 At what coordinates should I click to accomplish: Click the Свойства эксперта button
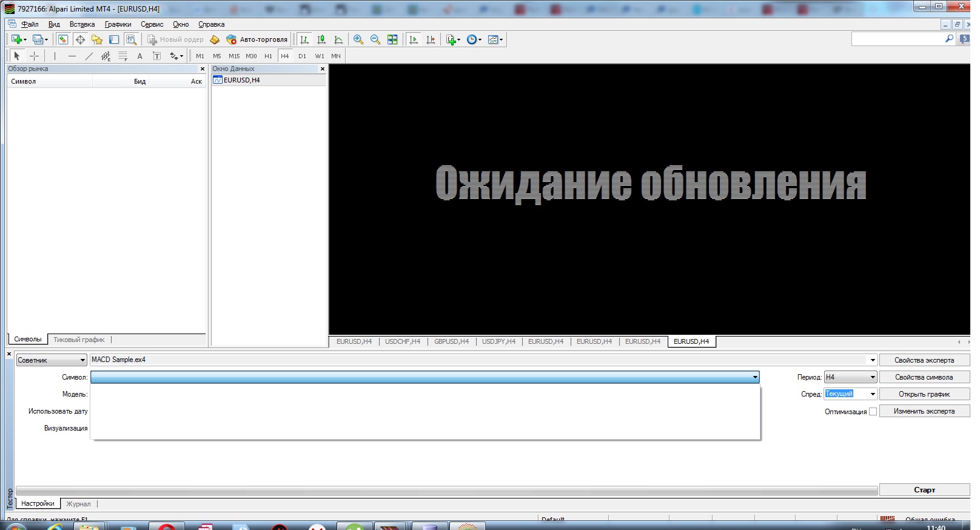coord(924,360)
